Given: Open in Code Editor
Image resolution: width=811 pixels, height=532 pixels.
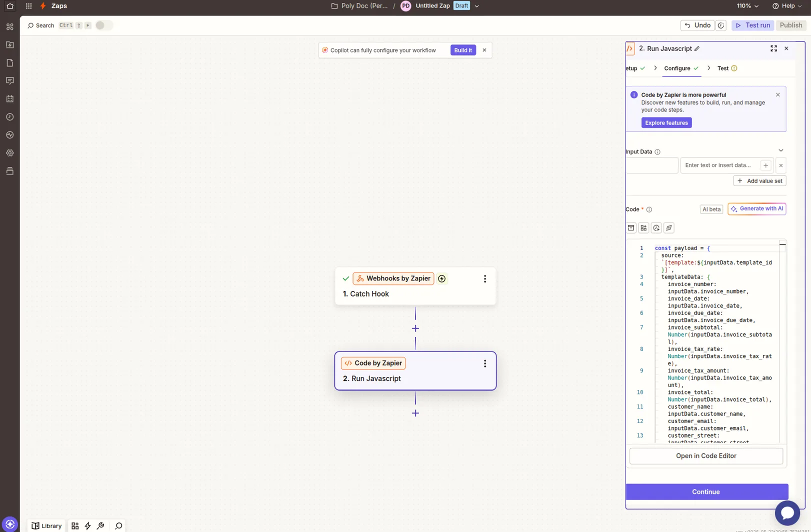Looking at the screenshot, I should [706, 456].
